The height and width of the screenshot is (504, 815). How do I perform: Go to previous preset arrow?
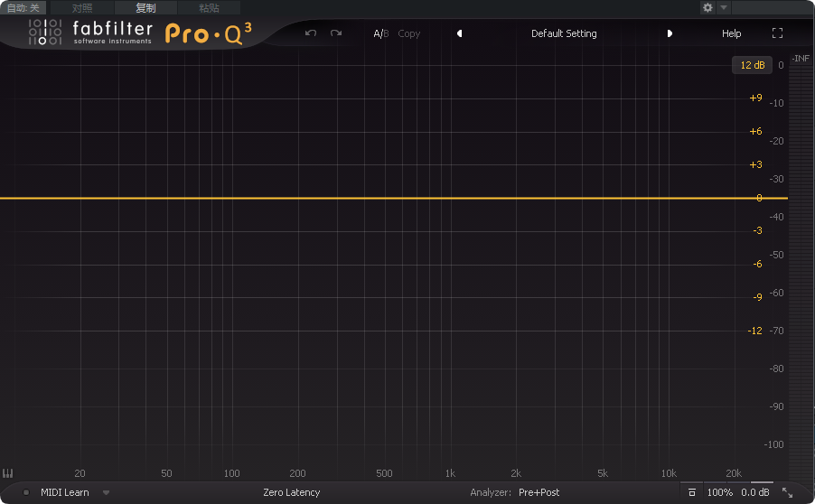(x=460, y=33)
